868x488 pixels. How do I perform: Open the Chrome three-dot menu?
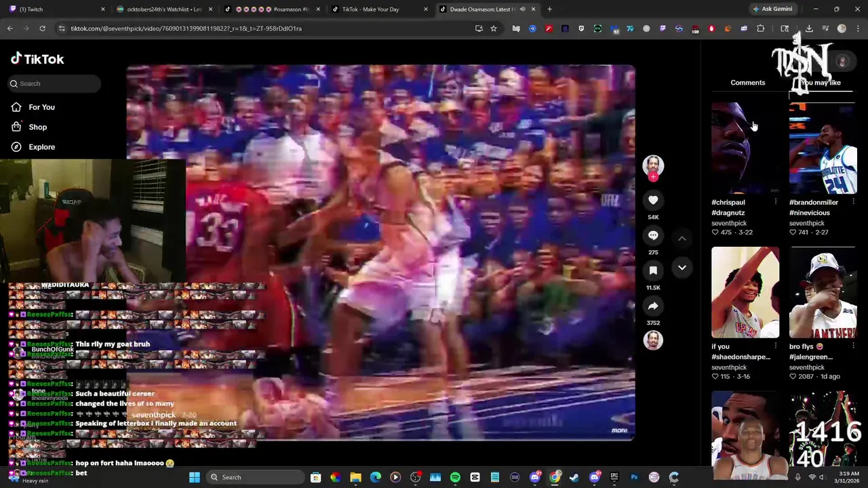point(858,28)
